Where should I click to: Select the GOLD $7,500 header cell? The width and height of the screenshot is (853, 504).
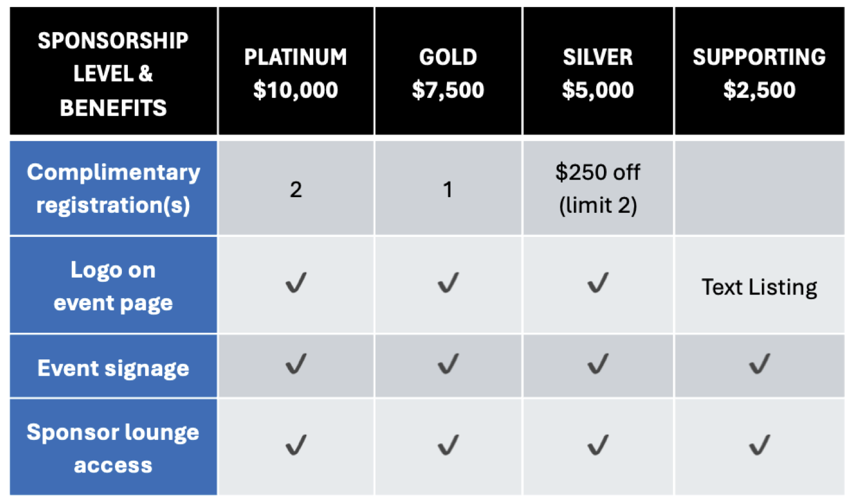pos(448,73)
